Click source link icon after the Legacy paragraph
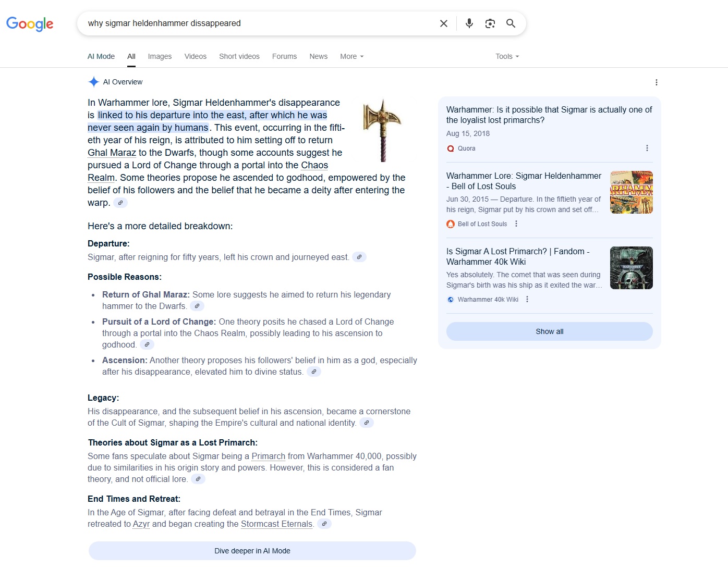The image size is (728, 569). (367, 423)
